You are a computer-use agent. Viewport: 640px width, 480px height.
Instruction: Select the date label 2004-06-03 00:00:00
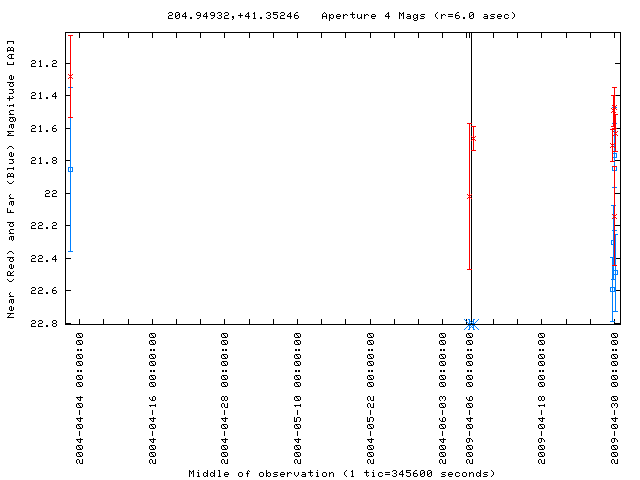[442, 398]
